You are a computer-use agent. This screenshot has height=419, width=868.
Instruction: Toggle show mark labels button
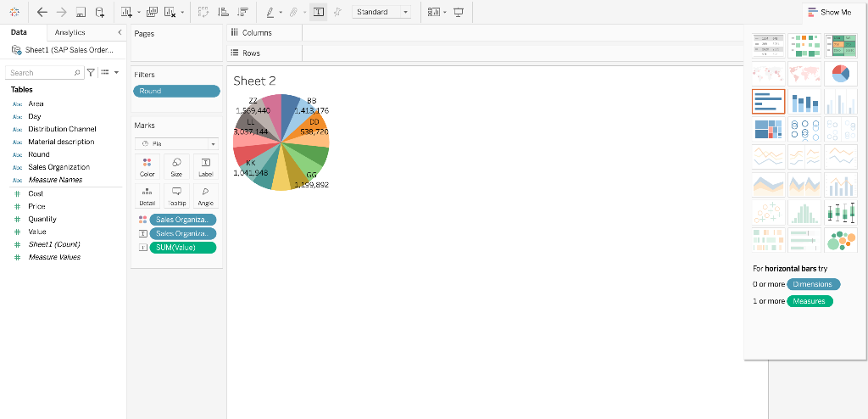pos(319,12)
